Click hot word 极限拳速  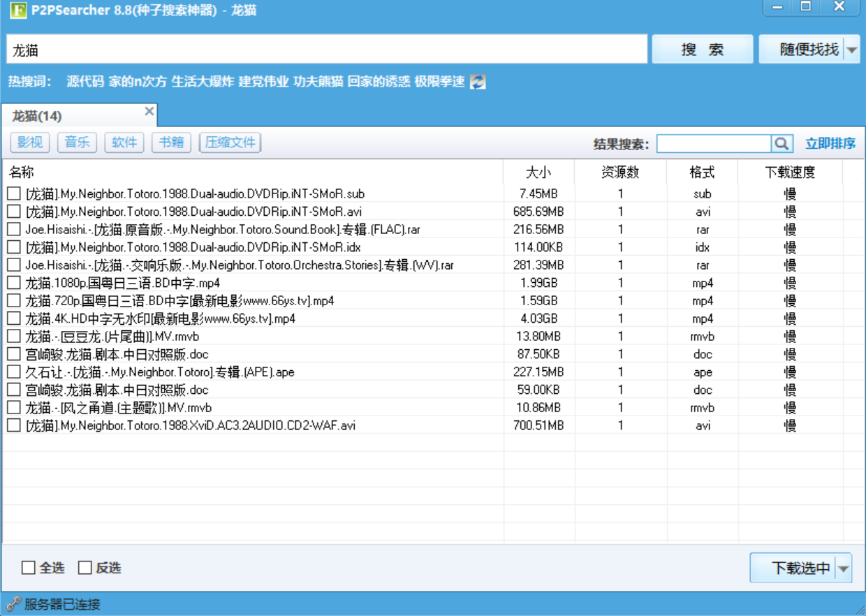[439, 82]
